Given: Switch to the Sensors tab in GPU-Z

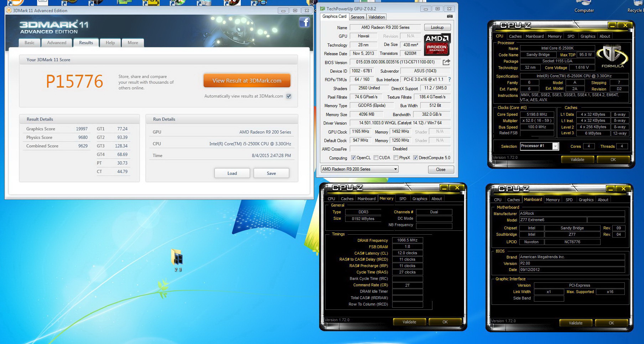Looking at the screenshot, I should click(x=357, y=17).
